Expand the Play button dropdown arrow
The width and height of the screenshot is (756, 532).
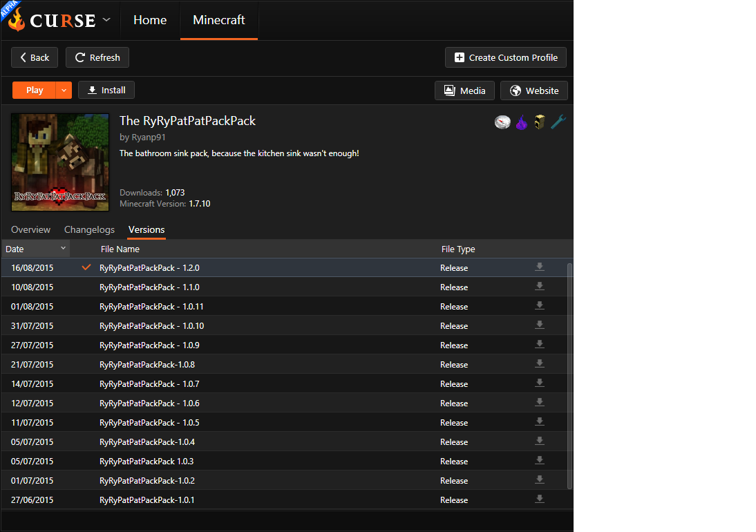(64, 90)
